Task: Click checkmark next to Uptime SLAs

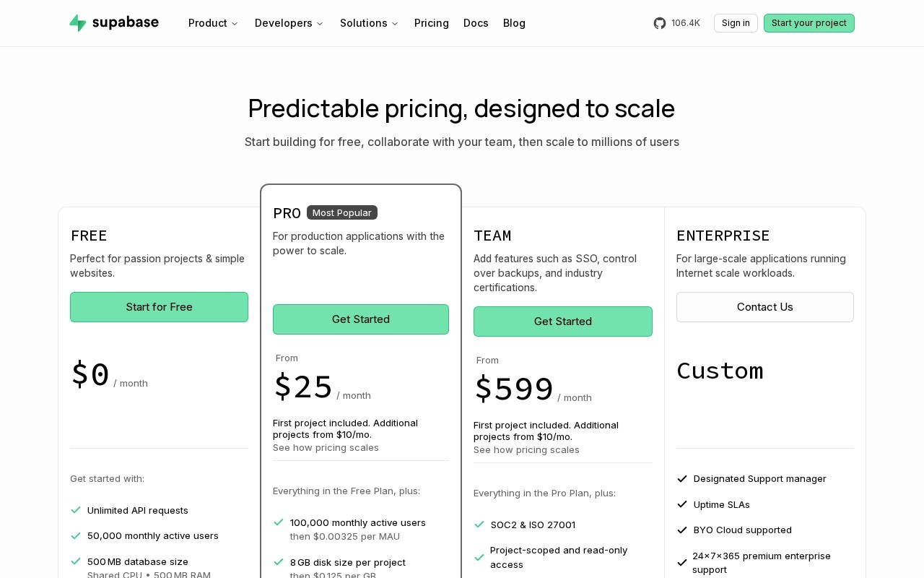Action: point(682,504)
